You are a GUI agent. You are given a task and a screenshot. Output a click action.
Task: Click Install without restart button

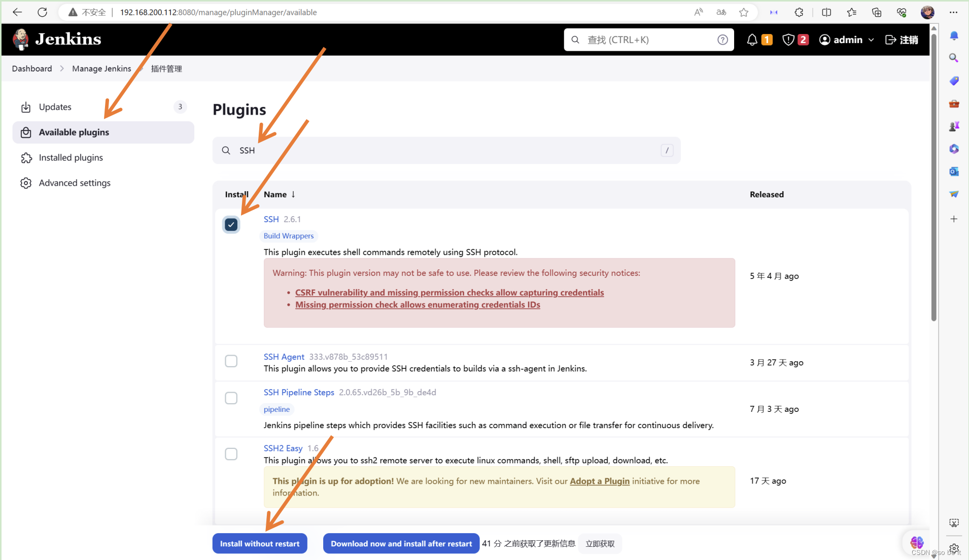click(260, 544)
